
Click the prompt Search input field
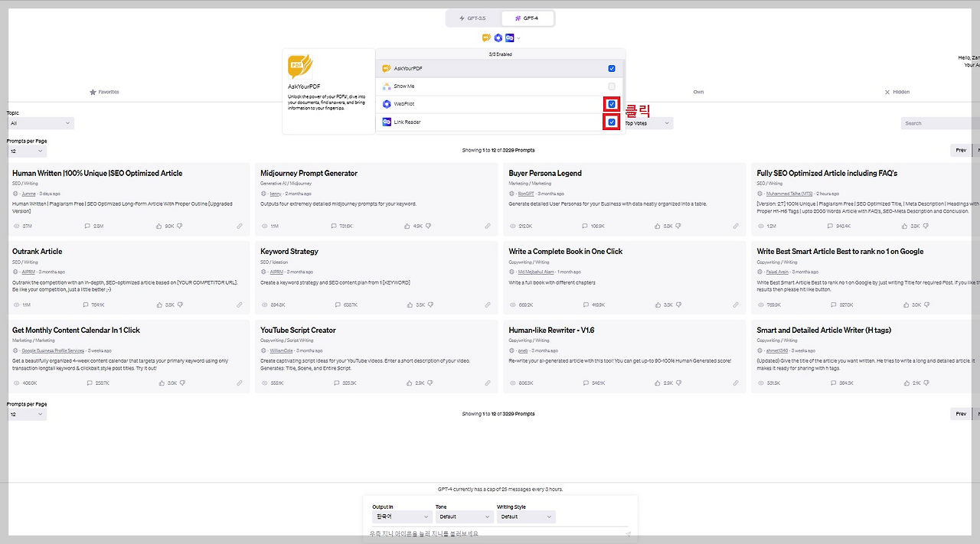(940, 123)
